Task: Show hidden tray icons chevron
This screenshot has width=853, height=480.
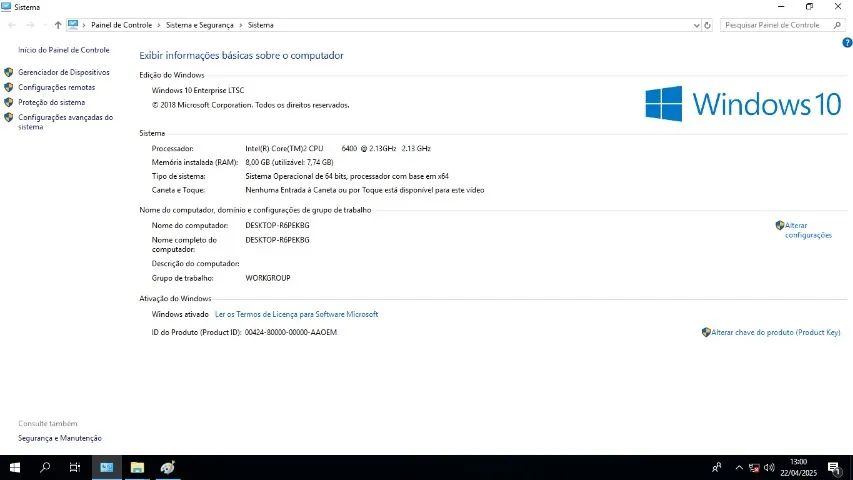Action: [739, 467]
